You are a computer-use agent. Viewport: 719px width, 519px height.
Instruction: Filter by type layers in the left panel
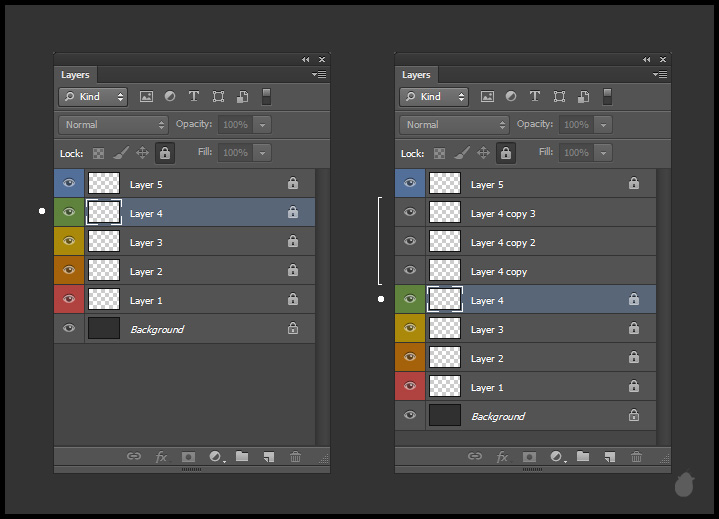coord(193,97)
